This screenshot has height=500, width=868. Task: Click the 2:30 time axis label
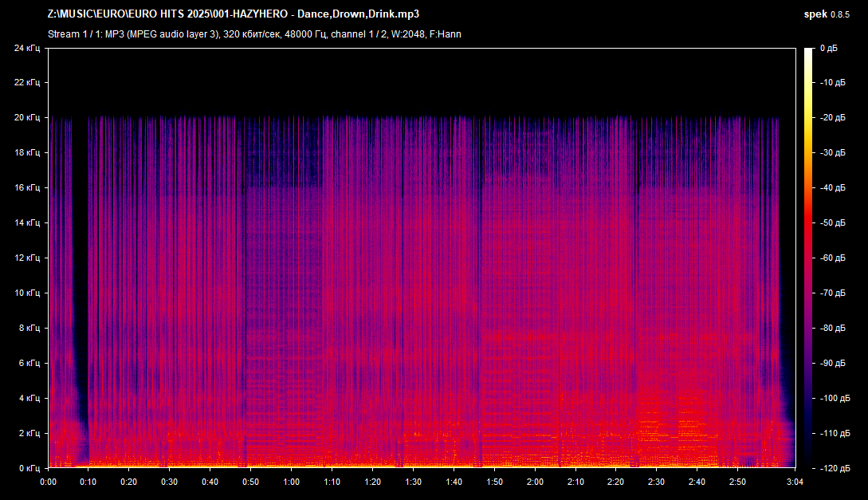click(x=656, y=482)
